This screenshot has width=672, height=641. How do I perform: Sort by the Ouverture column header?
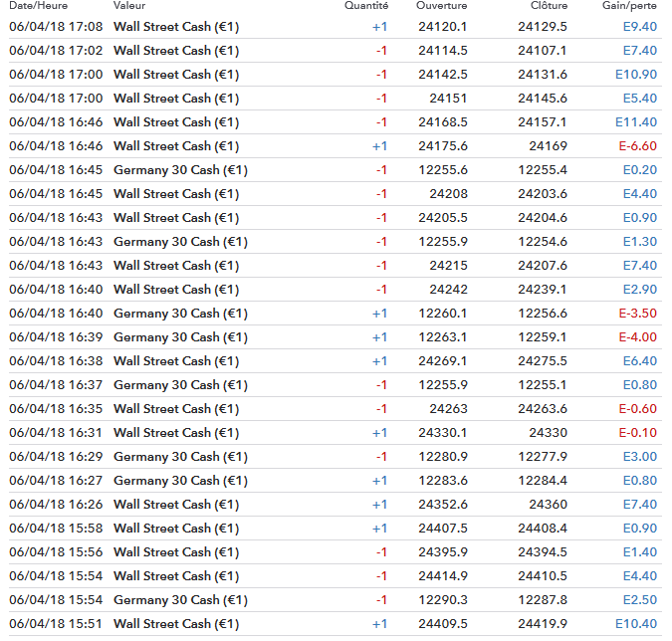(x=441, y=6)
